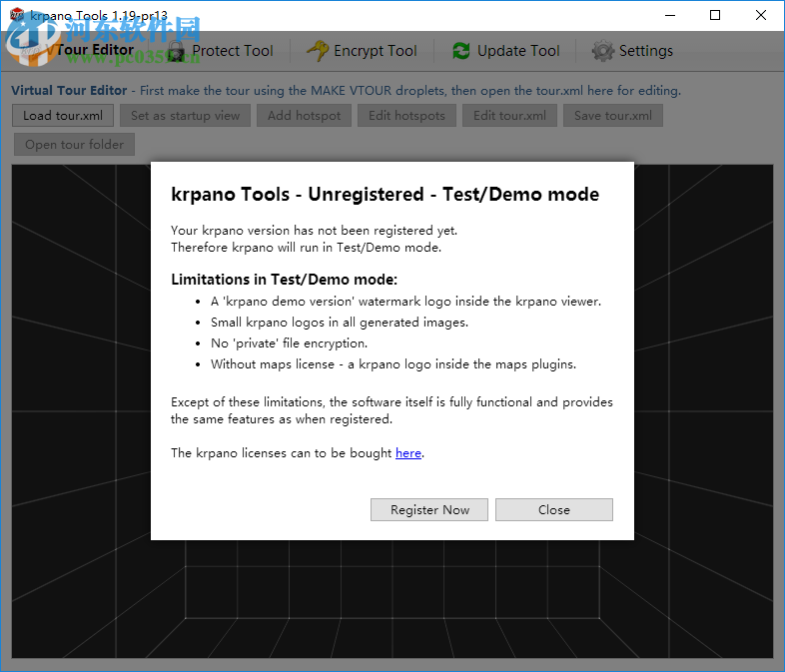Viewport: 785px width, 672px height.
Task: Click the key icon of Encrypt Tool
Action: [318, 51]
